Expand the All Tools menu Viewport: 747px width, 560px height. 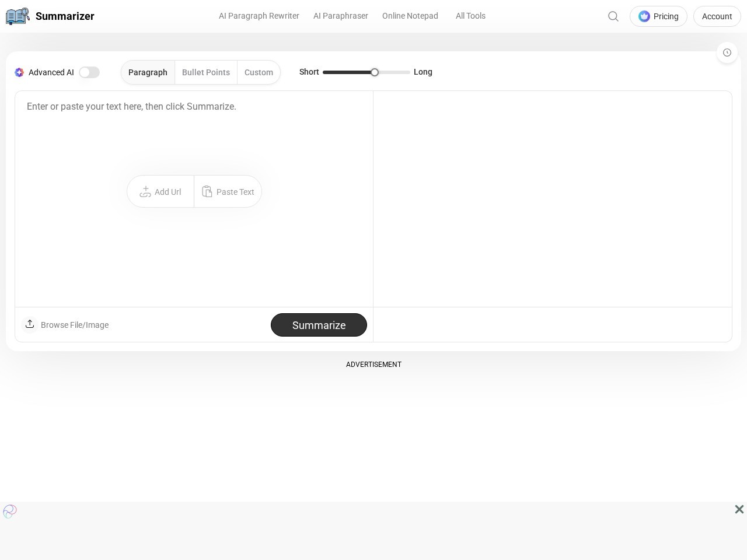point(470,16)
